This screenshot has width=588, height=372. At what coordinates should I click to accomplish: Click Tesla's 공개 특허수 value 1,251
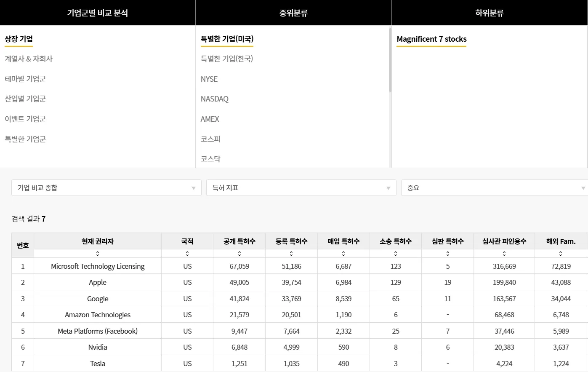239,364
